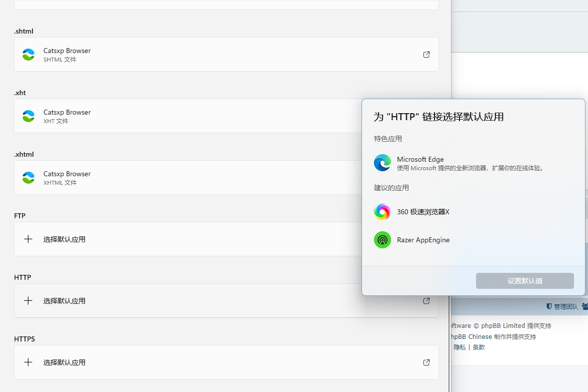Select Razer AppEngine icon
The width and height of the screenshot is (588, 392).
point(382,240)
